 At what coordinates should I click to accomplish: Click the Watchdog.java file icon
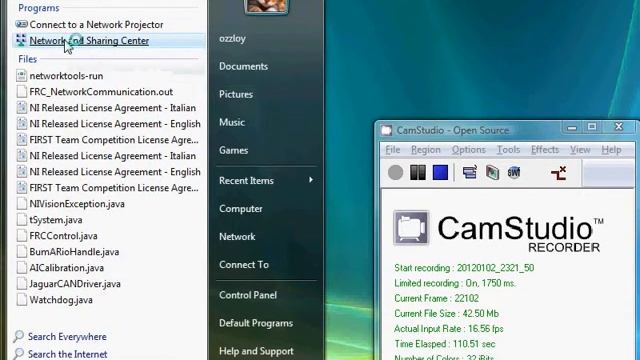(21, 300)
